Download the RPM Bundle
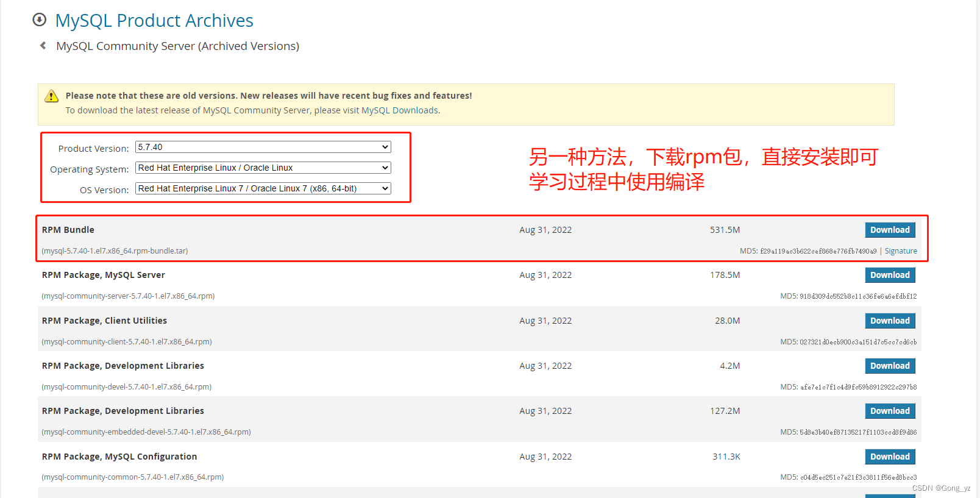The image size is (980, 498). coord(890,230)
